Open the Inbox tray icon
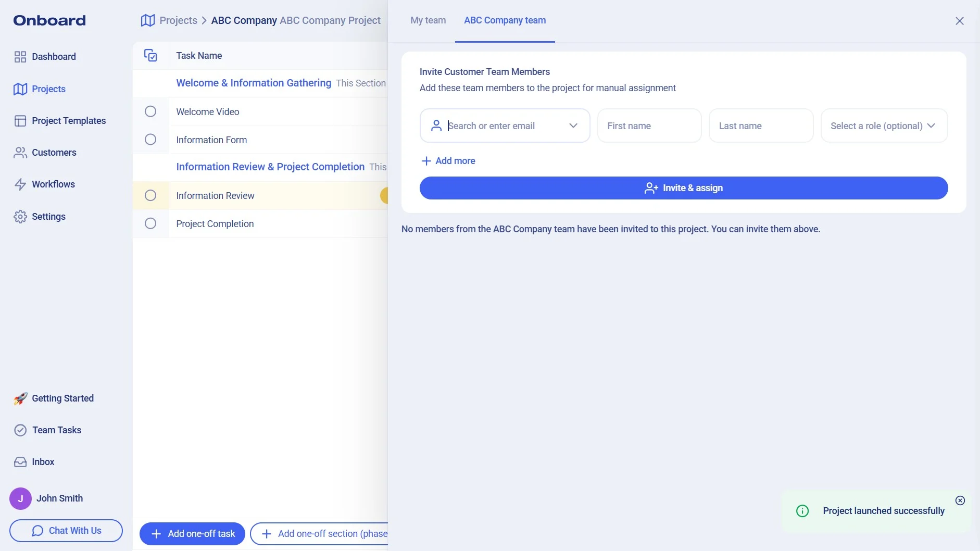This screenshot has width=980, height=551. [x=20, y=462]
